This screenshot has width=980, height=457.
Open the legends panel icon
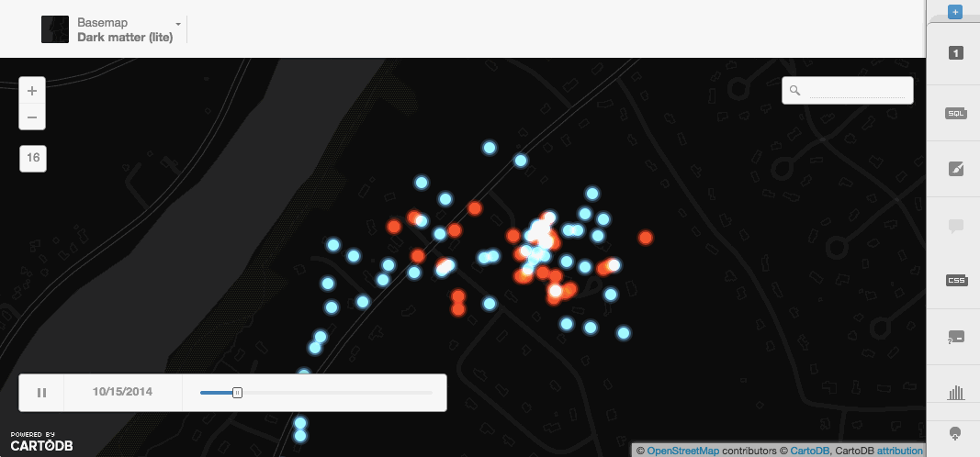[955, 338]
